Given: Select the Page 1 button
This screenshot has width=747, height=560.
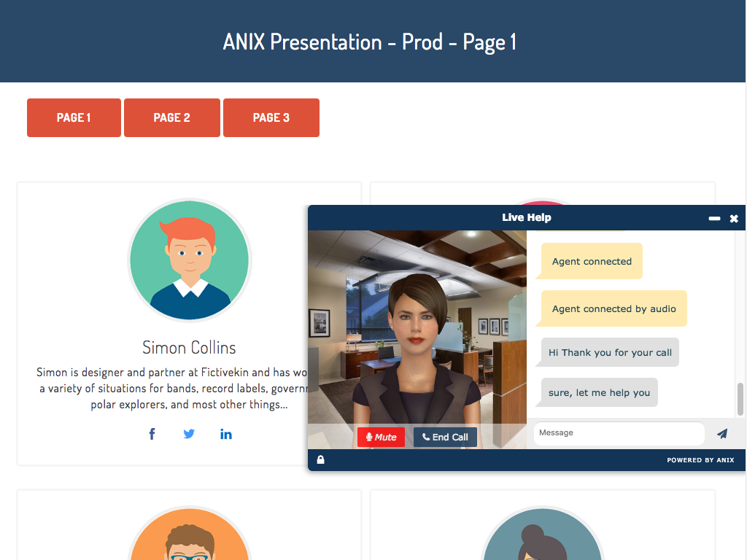Looking at the screenshot, I should (74, 117).
